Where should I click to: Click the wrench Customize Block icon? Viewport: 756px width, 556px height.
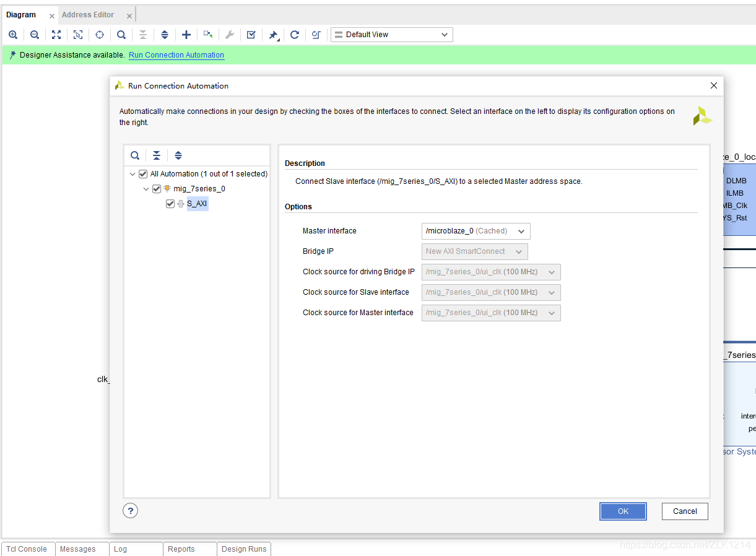230,35
